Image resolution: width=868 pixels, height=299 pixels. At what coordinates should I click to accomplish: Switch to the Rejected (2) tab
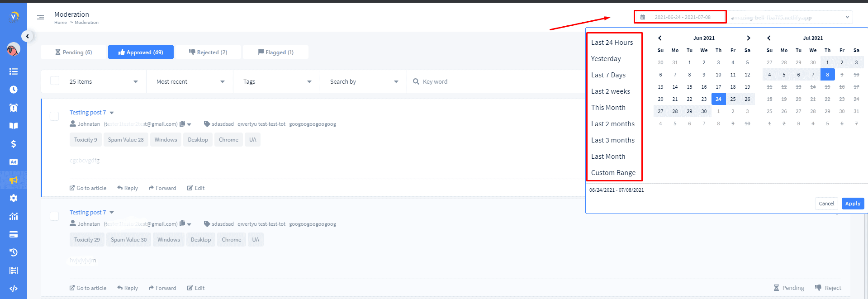(208, 52)
